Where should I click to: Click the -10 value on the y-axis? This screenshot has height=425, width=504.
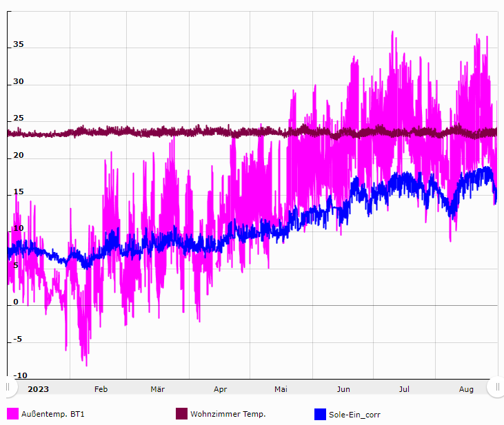tap(20, 375)
